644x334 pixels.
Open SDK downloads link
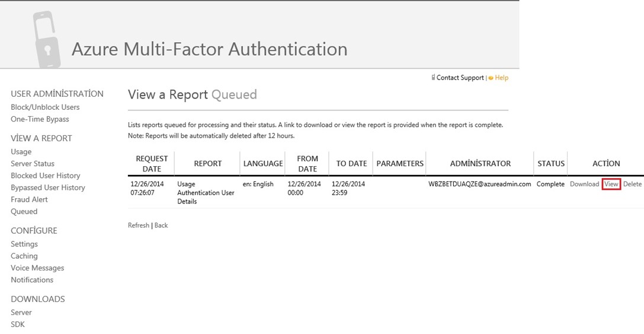click(18, 324)
